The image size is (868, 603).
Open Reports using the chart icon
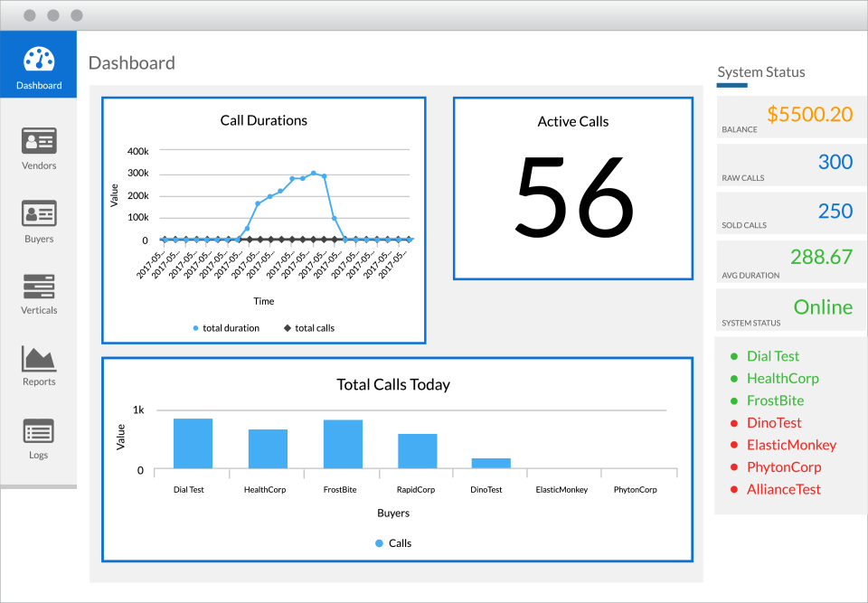38,359
